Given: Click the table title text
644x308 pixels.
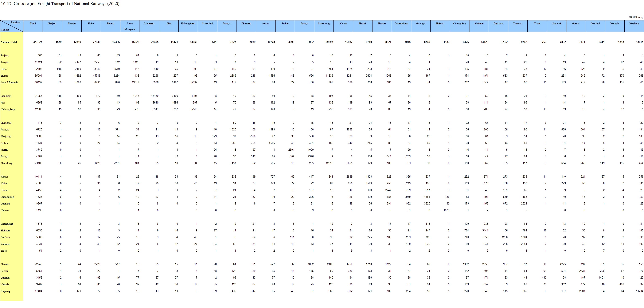Looking at the screenshot, I should 60,4.
